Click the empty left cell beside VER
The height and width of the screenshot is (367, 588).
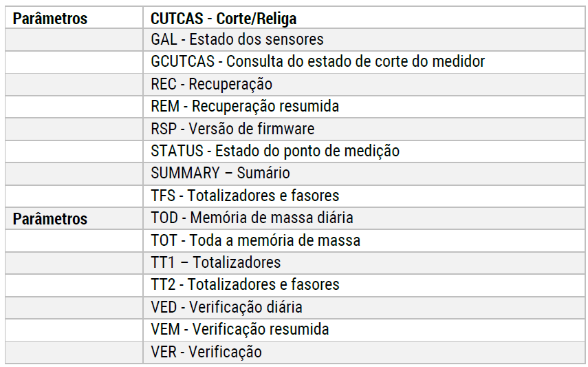pos(75,352)
